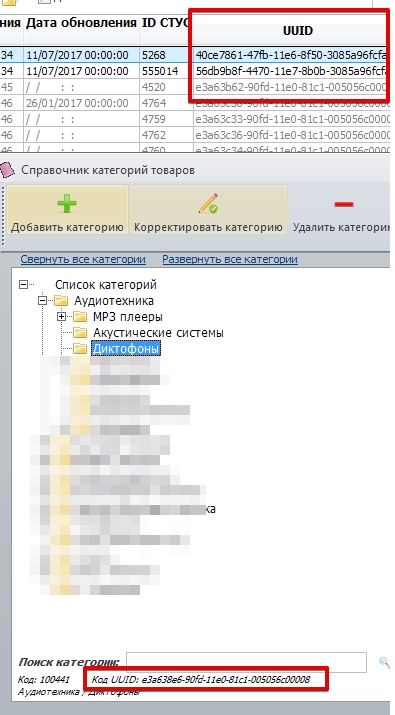Click the date cell 26/01/2017 00:00:00

point(81,104)
